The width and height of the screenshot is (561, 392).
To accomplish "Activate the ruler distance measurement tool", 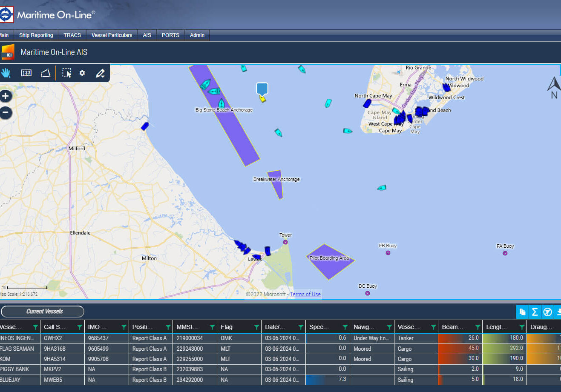I will click(x=26, y=73).
